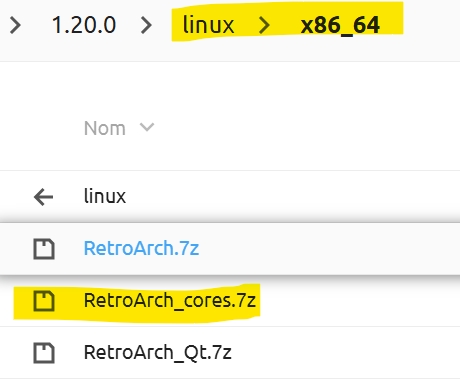
Task: Go up to the parent linux folder row
Action: click(230, 197)
